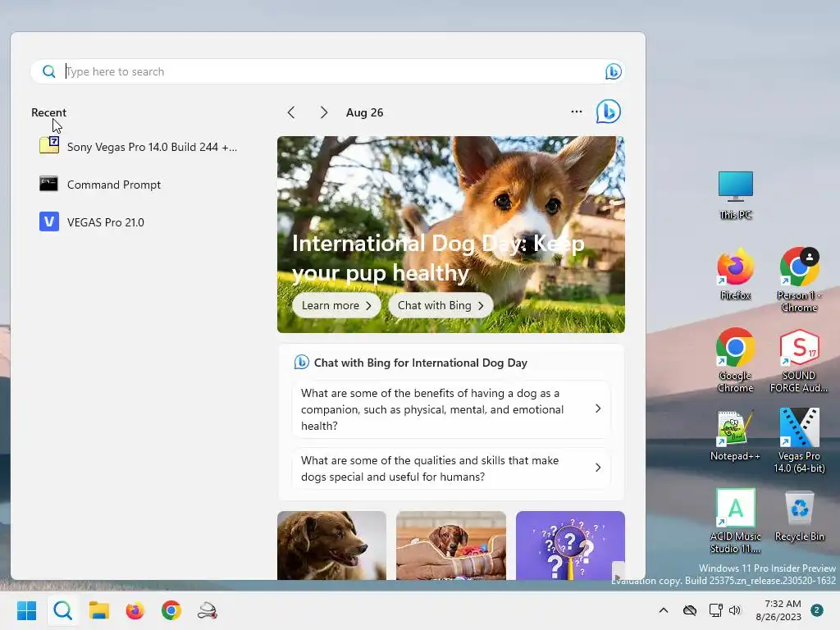Click Chat with Bing button on banner

click(441, 305)
